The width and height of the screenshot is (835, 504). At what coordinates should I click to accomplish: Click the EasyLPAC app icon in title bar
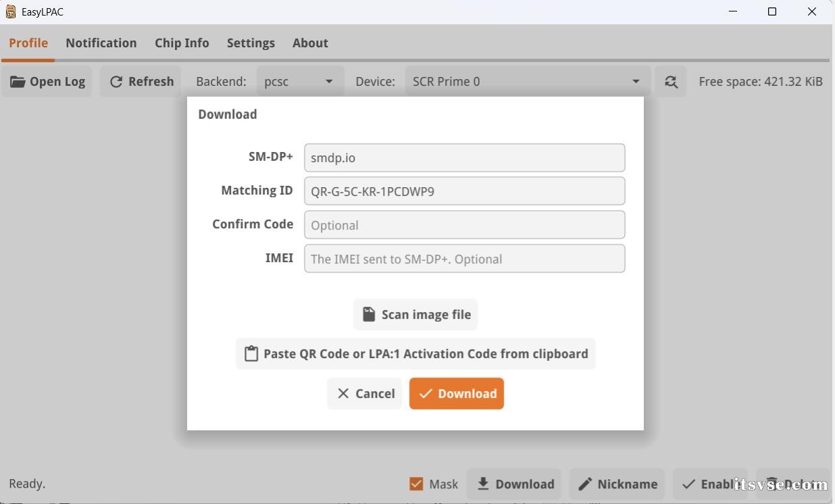tap(11, 12)
